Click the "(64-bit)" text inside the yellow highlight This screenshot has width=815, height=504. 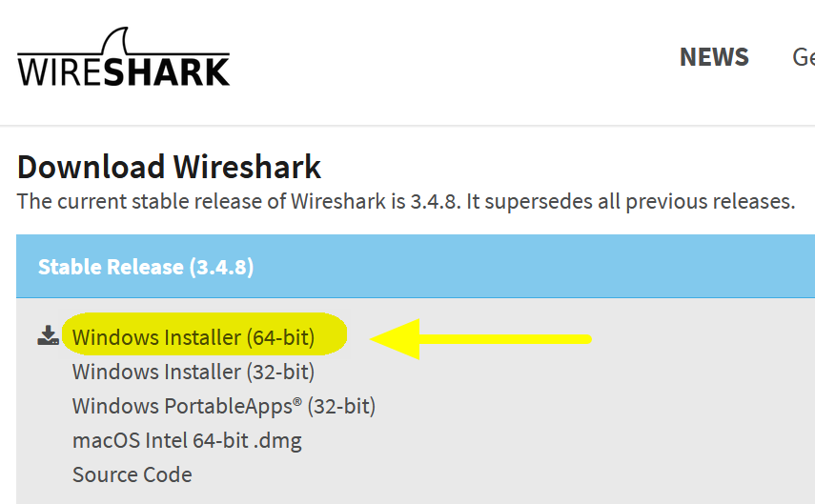280,337
